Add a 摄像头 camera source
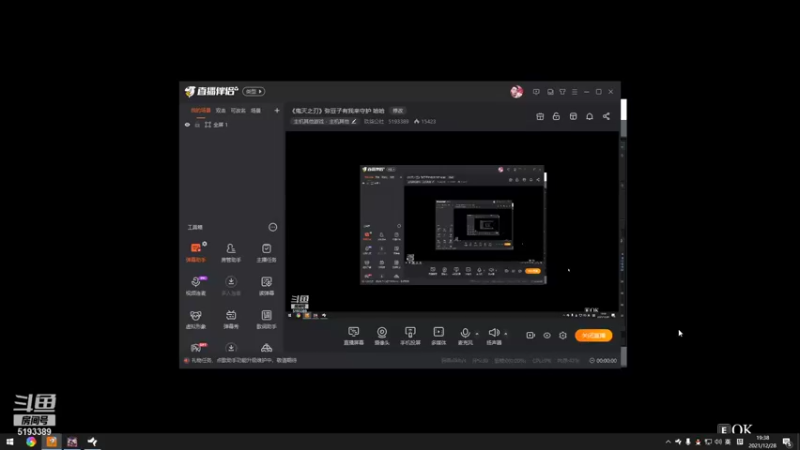This screenshot has height=450, width=800. 382,336
